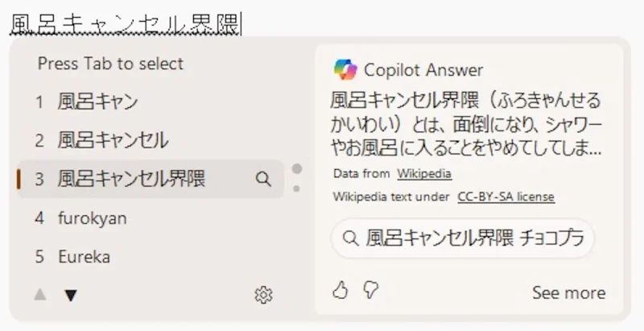The width and height of the screenshot is (644, 331).
Task: Go to previous candidates with the up arrow
Action: (x=40, y=296)
